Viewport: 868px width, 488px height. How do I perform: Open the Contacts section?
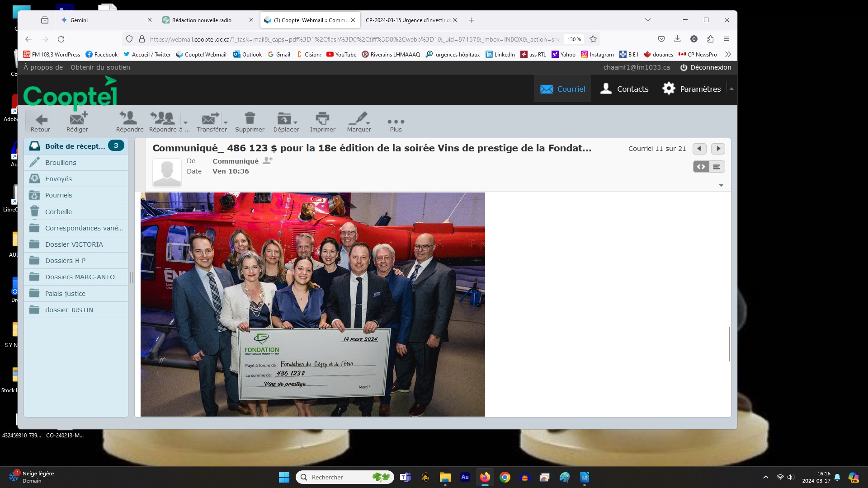pos(624,89)
